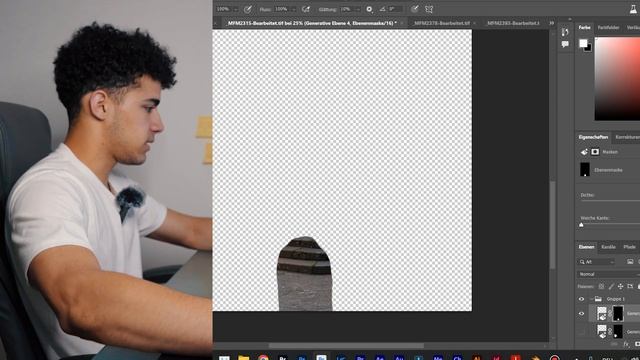
Task: Open the collapsed Comments panel icon
Action: coord(565,44)
